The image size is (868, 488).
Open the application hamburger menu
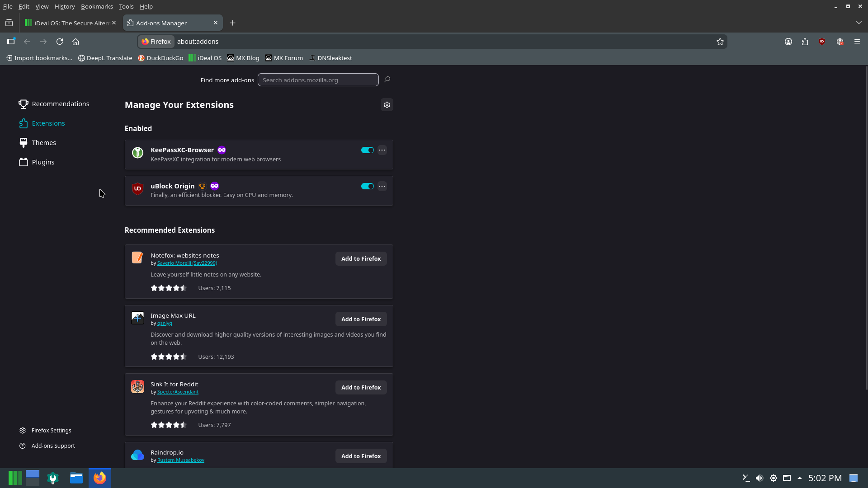[857, 42]
